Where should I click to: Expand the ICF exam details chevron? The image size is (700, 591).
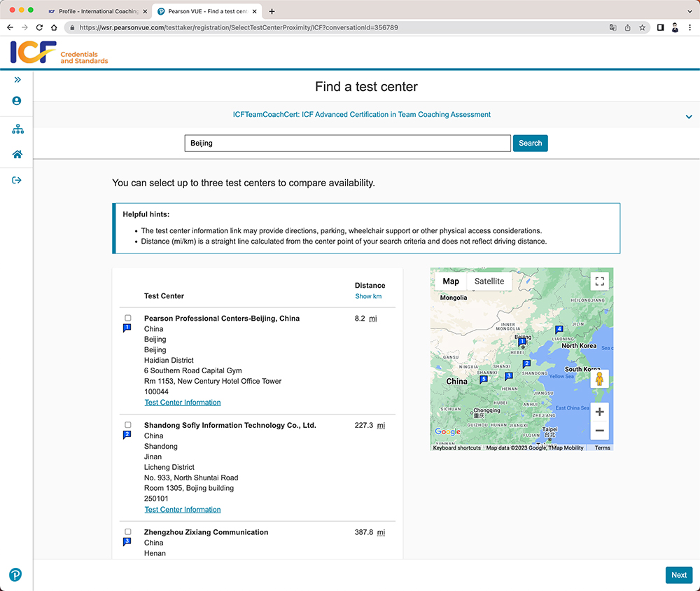pyautogui.click(x=689, y=117)
